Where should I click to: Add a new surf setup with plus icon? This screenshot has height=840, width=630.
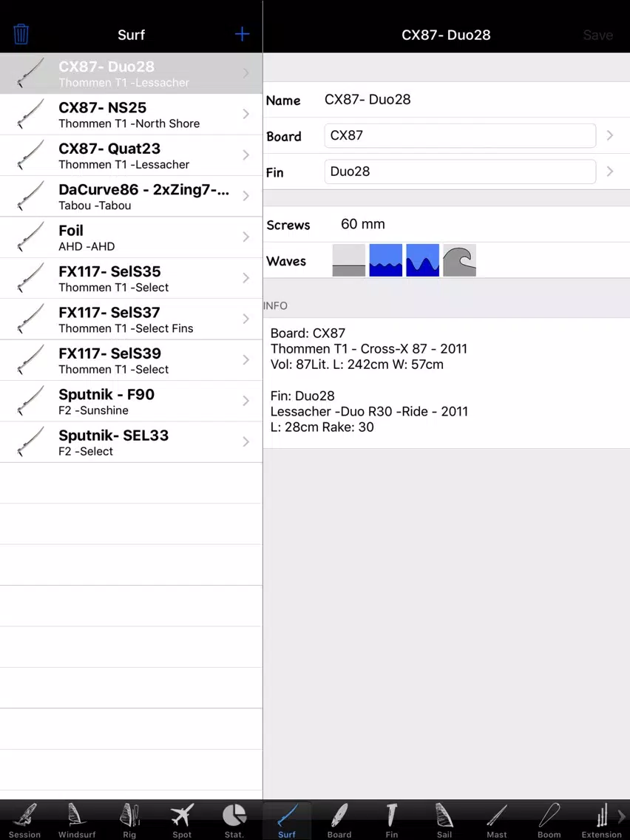point(242,34)
